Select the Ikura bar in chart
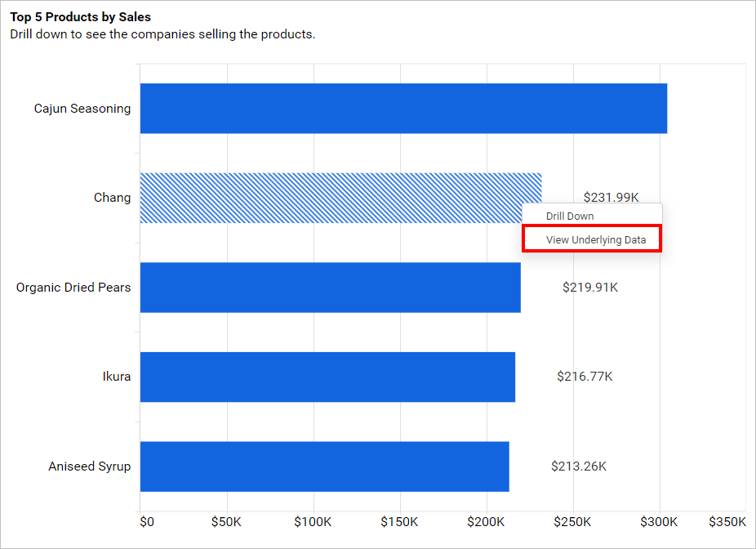Viewport: 756px width, 549px height. click(327, 377)
